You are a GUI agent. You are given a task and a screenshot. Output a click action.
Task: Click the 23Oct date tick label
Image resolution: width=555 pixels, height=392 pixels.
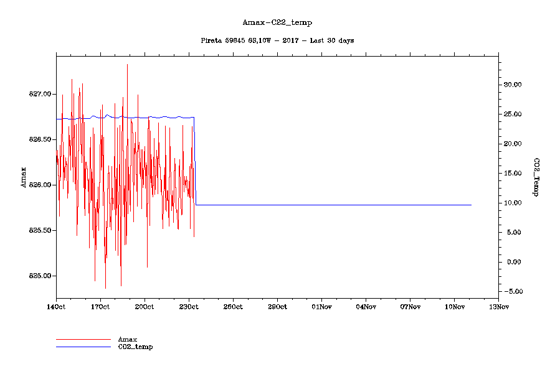point(189,307)
